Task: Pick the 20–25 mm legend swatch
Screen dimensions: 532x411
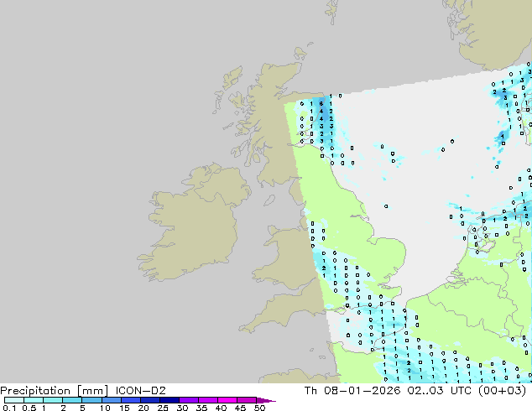Action: click(150, 400)
